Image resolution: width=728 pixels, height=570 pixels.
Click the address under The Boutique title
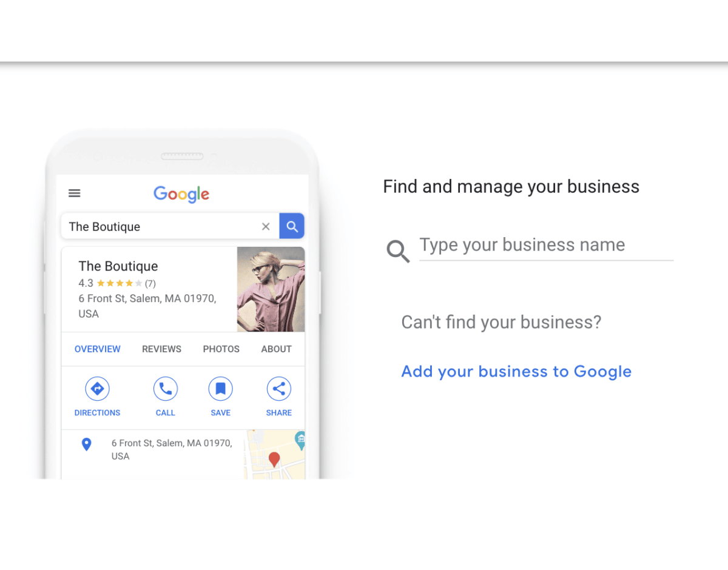coord(147,306)
